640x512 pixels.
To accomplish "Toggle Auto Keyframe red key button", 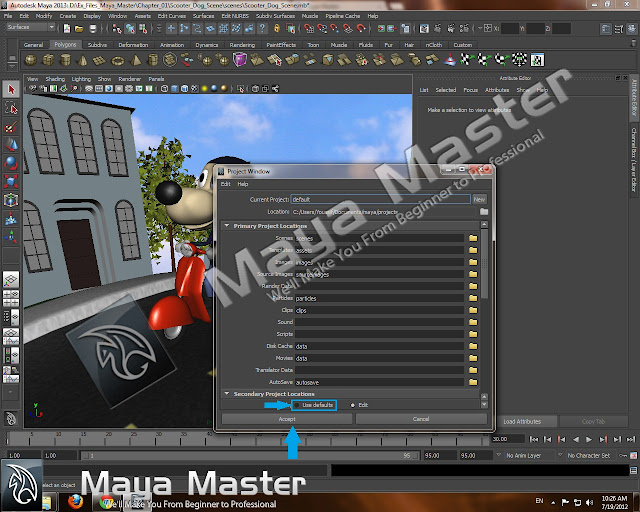I will pyautogui.click(x=633, y=455).
